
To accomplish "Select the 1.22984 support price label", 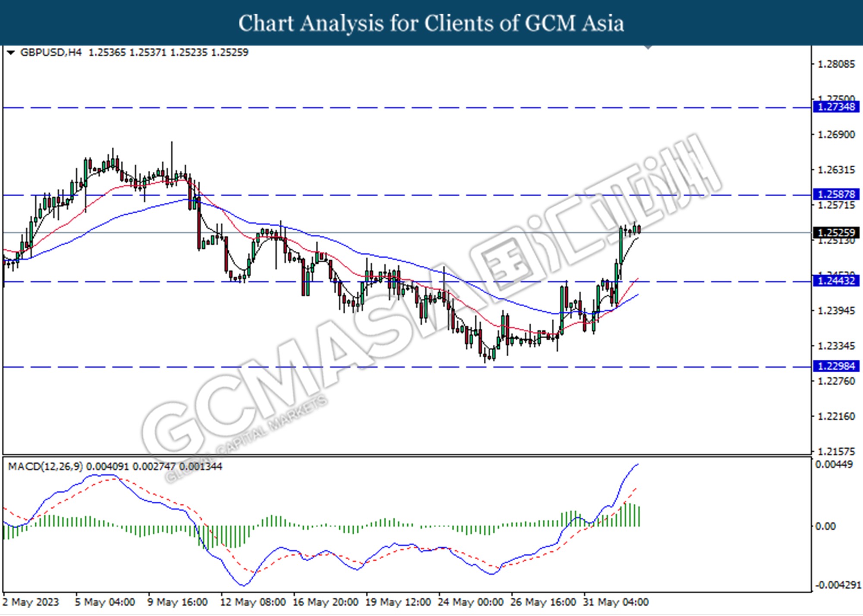I will (836, 366).
